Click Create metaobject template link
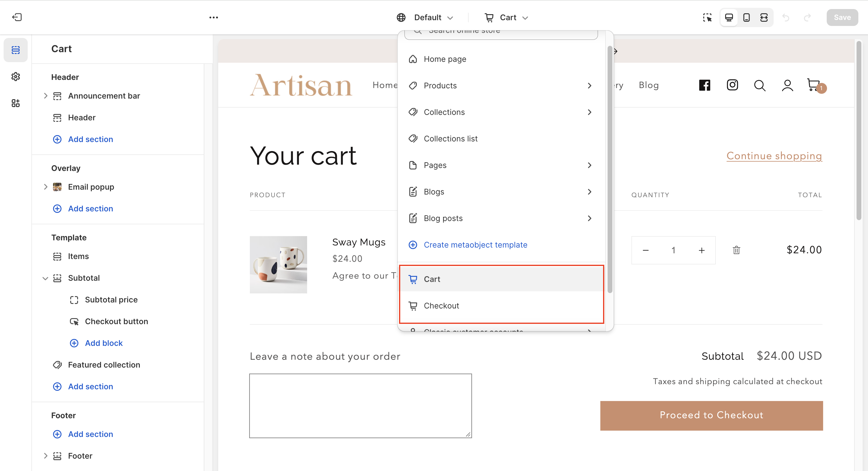 pyautogui.click(x=475, y=245)
